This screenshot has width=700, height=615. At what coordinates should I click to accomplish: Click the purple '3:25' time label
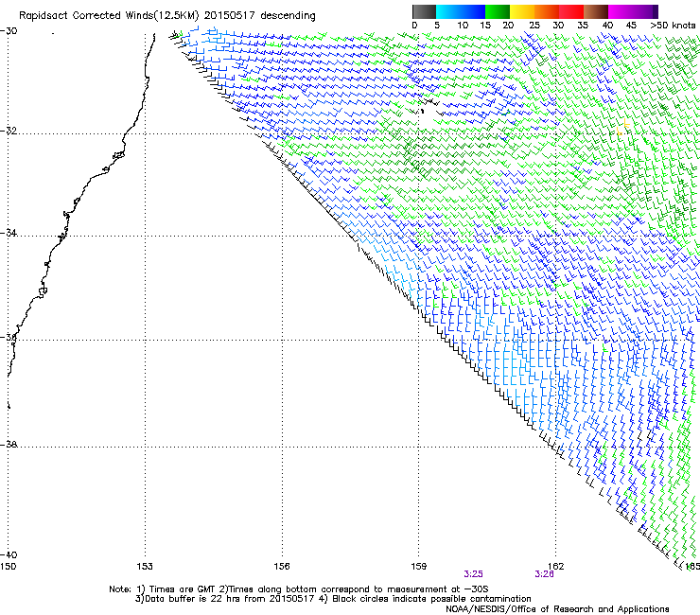473,574
